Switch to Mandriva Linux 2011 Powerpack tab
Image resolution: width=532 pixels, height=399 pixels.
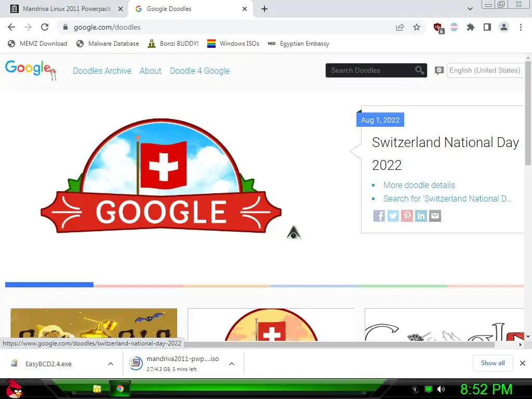(64, 9)
